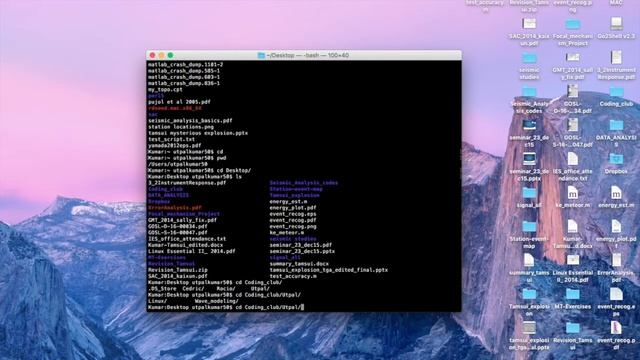Click event_recog.eps desktop icon
The width and height of the screenshot is (640, 360).
(x=616, y=294)
